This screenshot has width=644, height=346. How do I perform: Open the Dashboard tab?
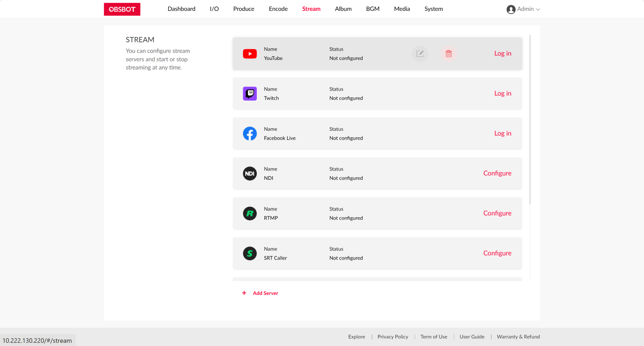pos(182,9)
